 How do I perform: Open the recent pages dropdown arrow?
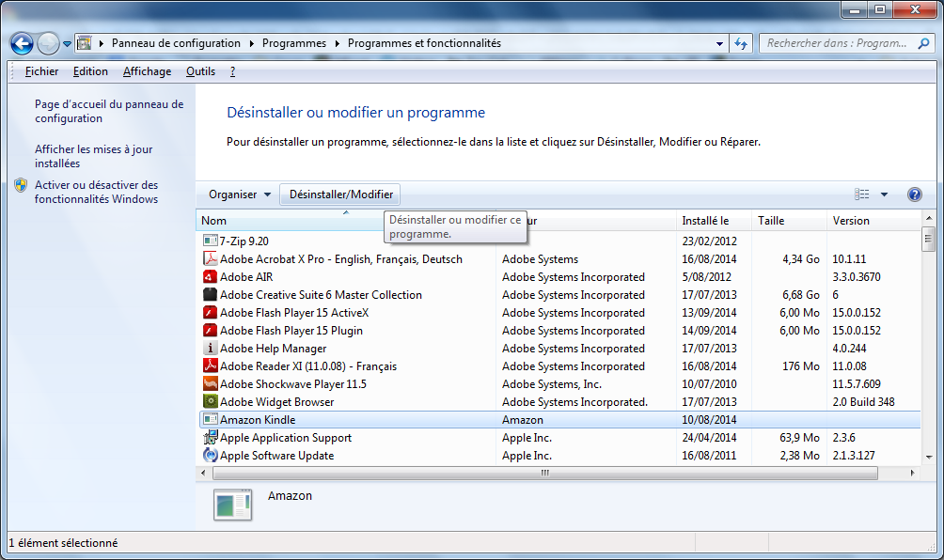[x=68, y=44]
